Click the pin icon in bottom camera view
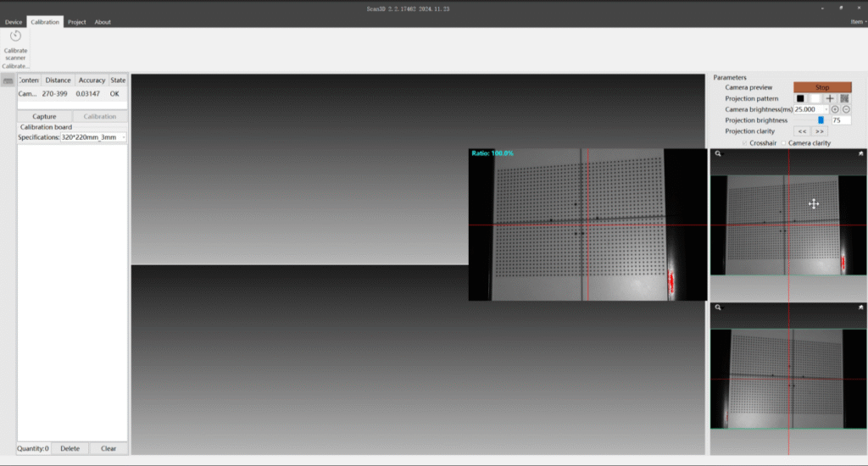 tap(861, 308)
